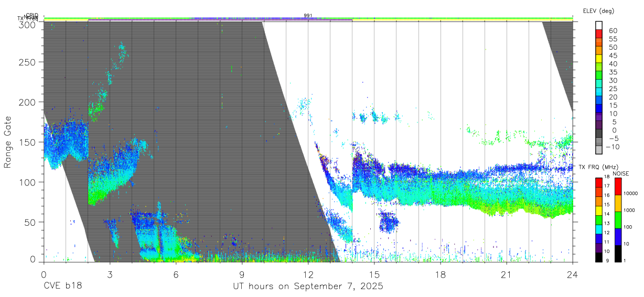Click the '45' label in ELEV legend
Image resolution: width=644 pixels, height=297 pixels.
pyautogui.click(x=612, y=56)
